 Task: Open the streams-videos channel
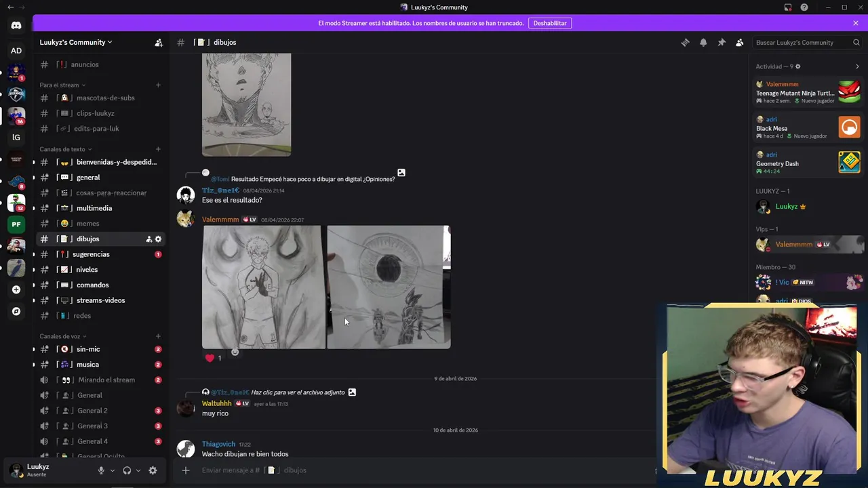click(99, 300)
